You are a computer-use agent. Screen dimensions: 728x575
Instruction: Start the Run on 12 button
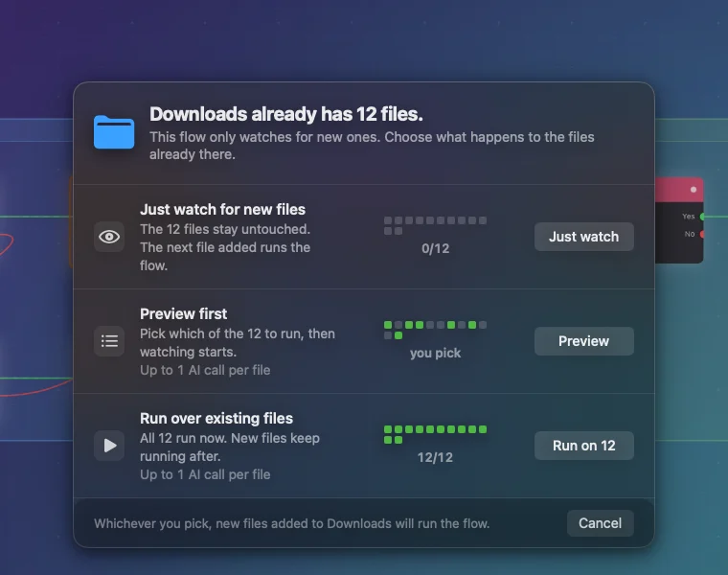[x=583, y=446]
